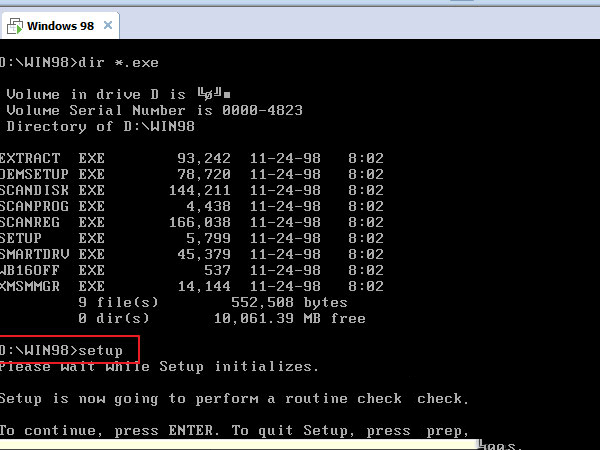Click the 'Volume in drive D' line
The width and height of the screenshot is (600, 450).
(118, 94)
